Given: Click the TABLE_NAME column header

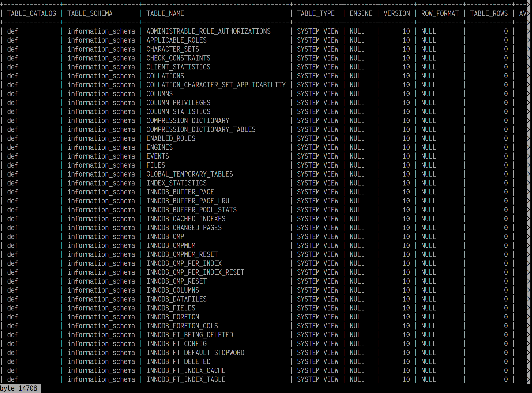Looking at the screenshot, I should (165, 13).
